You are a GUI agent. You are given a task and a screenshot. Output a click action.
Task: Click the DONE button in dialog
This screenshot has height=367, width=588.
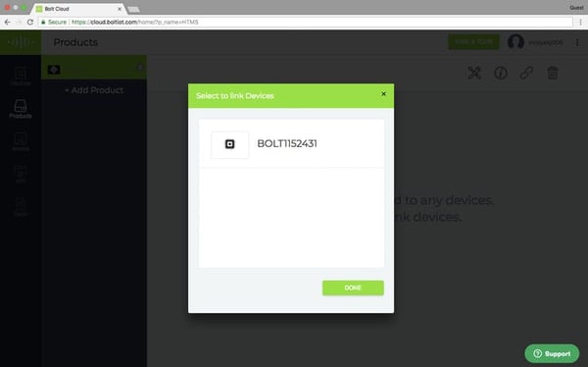pyautogui.click(x=353, y=288)
